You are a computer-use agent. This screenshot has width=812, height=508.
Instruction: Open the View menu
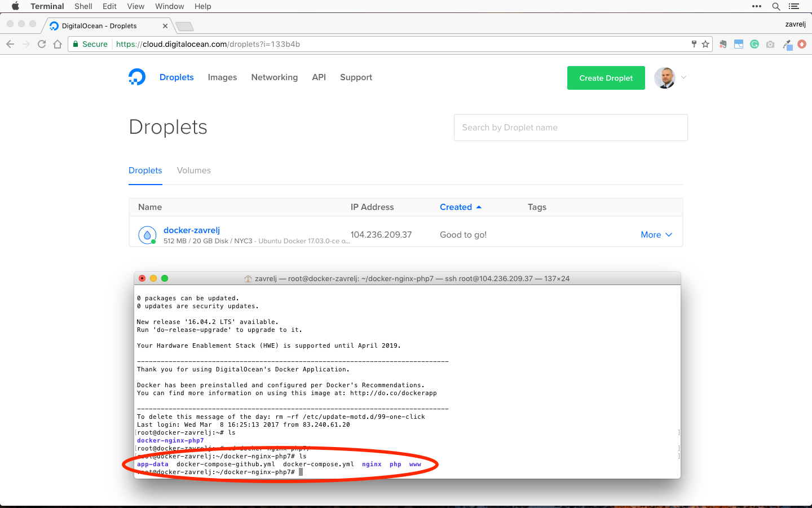click(136, 6)
